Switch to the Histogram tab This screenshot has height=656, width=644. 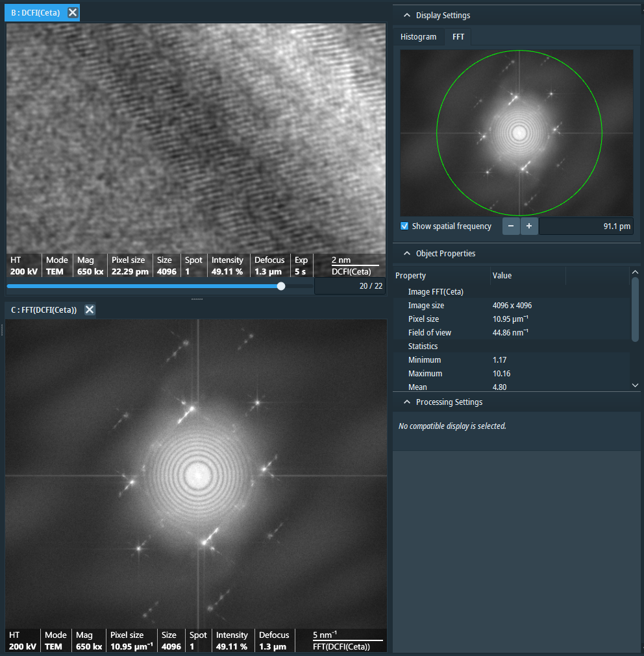pyautogui.click(x=419, y=37)
